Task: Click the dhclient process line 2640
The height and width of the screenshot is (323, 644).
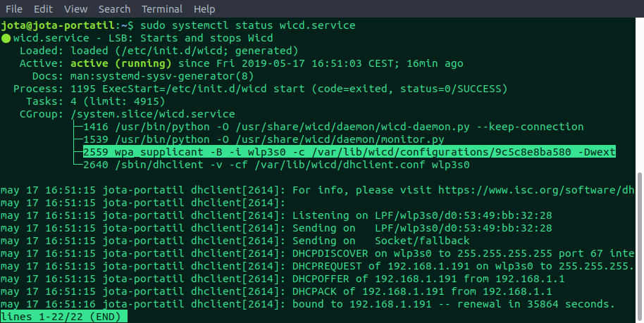Action: point(276,165)
